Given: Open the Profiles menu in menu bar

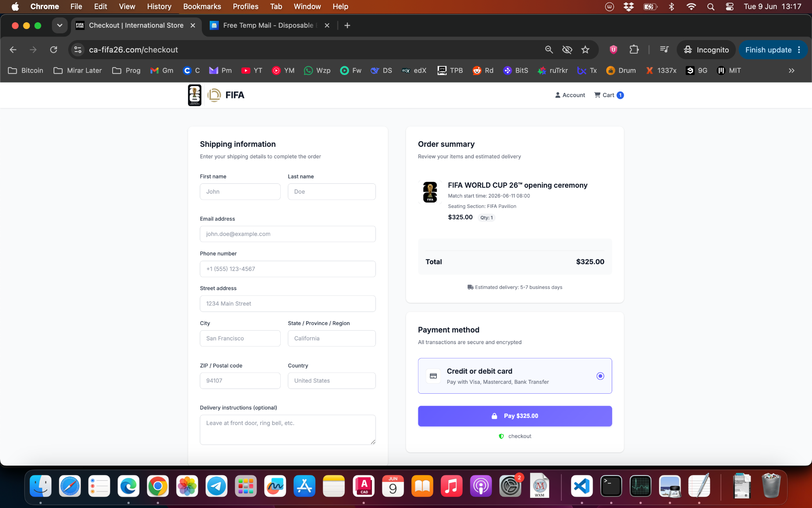Looking at the screenshot, I should [245, 6].
